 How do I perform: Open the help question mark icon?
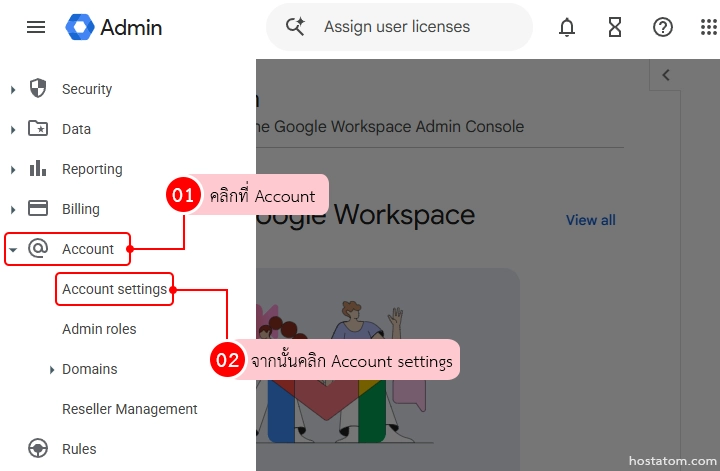point(663,27)
